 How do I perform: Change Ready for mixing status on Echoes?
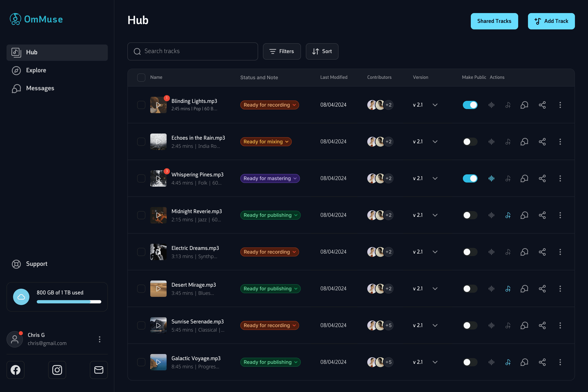point(266,141)
